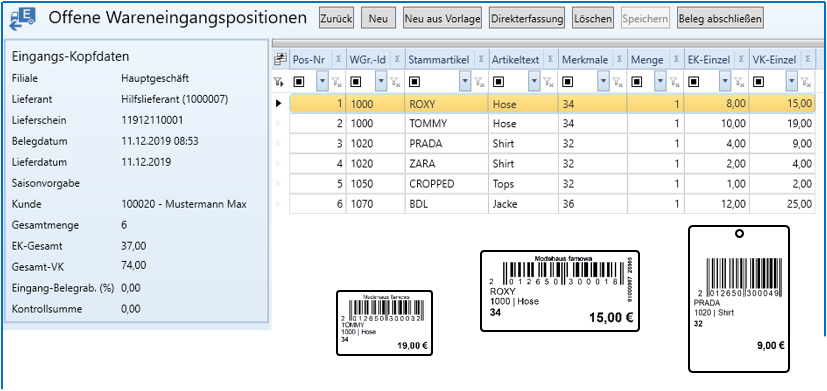Click Lieferschein value 11912110001
The width and height of the screenshot is (827, 391).
[152, 120]
